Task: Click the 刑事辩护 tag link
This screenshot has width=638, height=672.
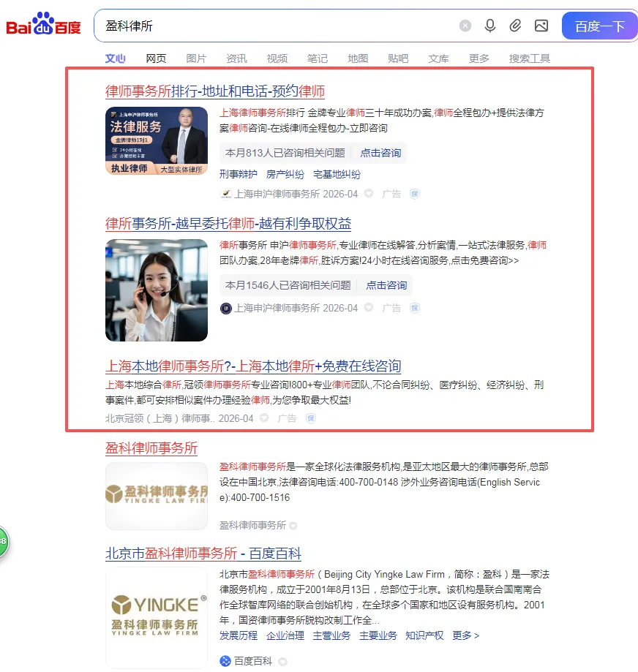Action: (237, 174)
